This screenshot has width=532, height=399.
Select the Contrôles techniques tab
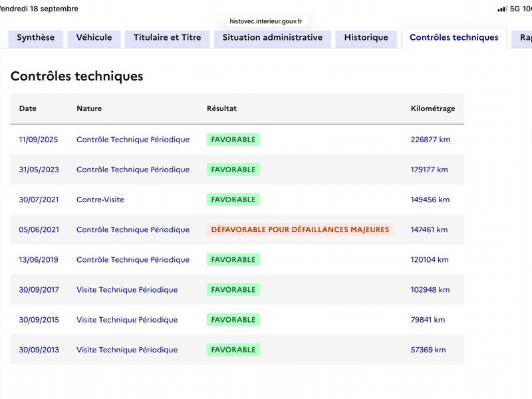(x=454, y=38)
